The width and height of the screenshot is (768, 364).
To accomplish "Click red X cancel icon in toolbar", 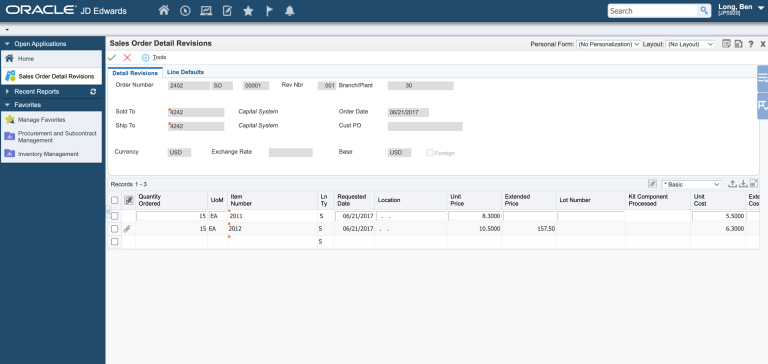I will pyautogui.click(x=127, y=57).
